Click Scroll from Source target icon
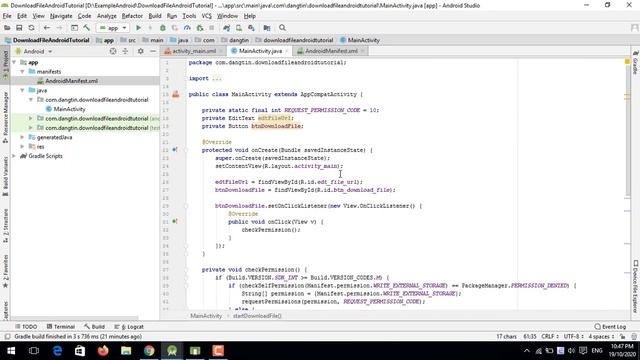Viewport: 640px width, 360px height. 113,51
